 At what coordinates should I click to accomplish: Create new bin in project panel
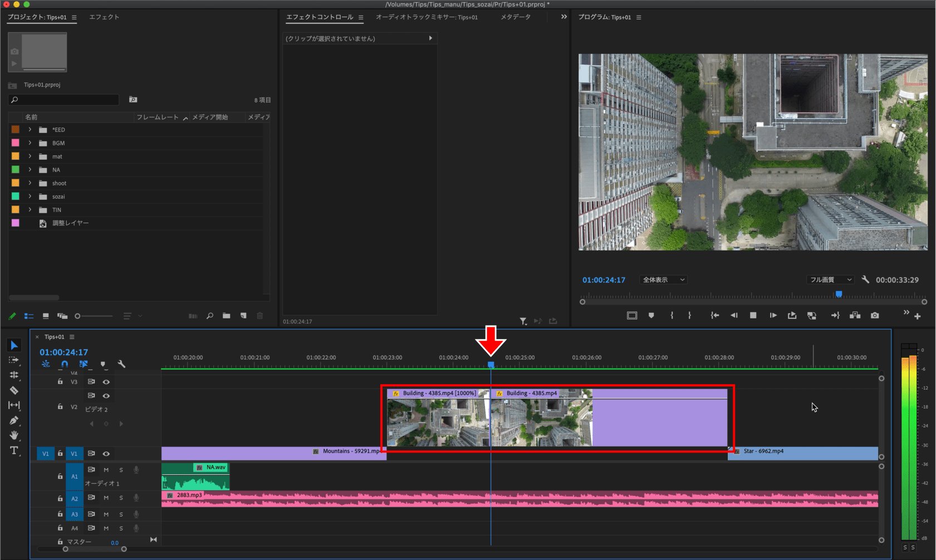pyautogui.click(x=226, y=316)
